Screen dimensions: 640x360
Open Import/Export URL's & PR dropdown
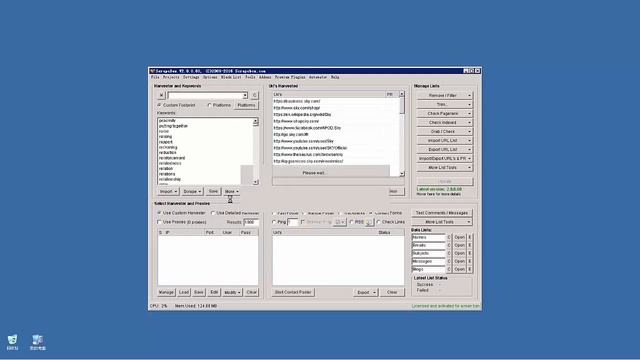tap(444, 158)
